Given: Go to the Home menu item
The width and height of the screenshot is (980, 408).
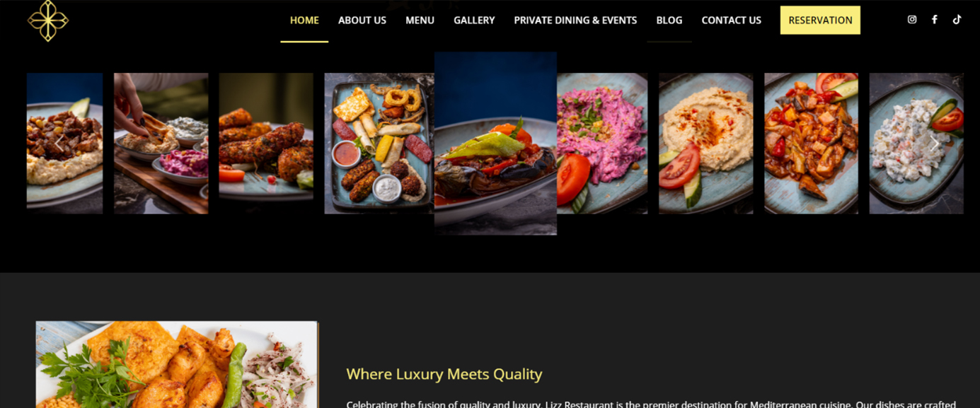Looking at the screenshot, I should click(304, 21).
